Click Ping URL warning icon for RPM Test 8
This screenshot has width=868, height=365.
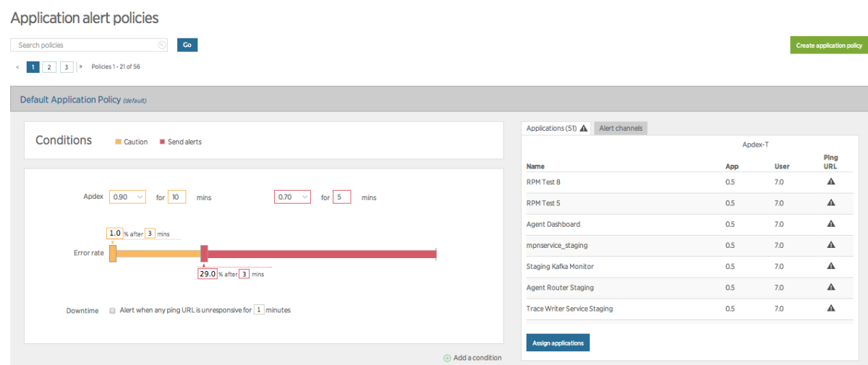click(x=830, y=182)
